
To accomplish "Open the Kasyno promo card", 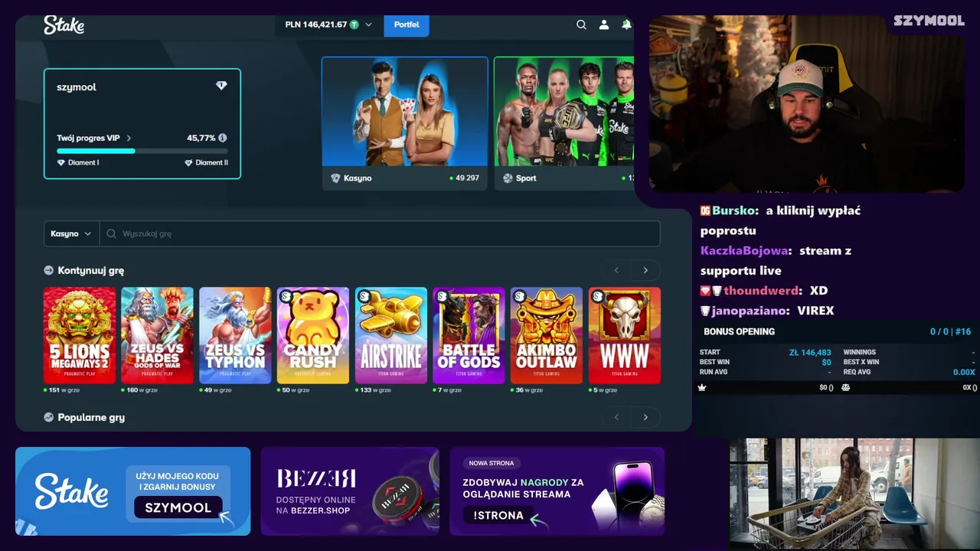I will click(404, 123).
